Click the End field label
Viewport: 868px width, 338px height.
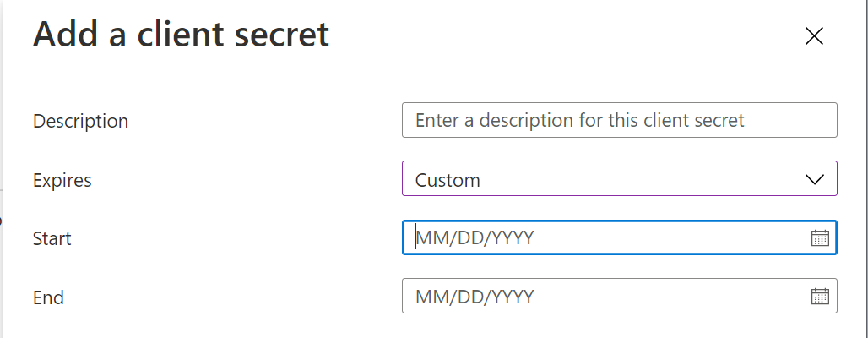[x=48, y=297]
